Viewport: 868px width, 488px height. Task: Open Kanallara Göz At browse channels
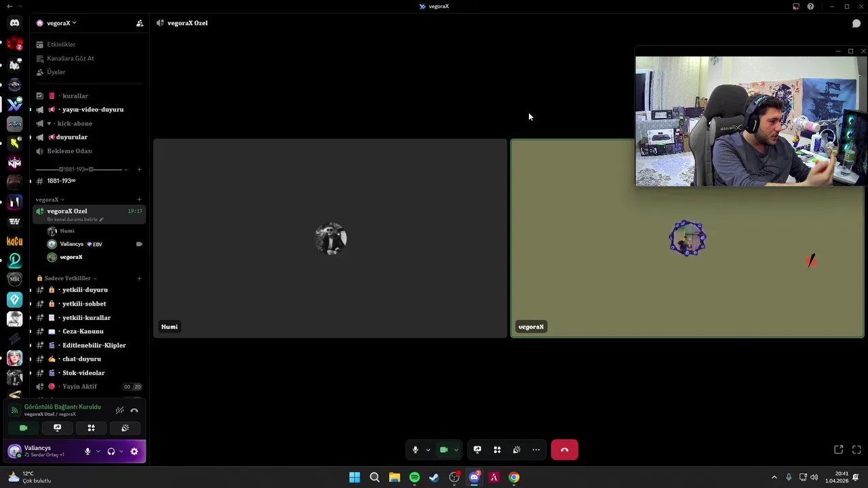[x=89, y=58]
